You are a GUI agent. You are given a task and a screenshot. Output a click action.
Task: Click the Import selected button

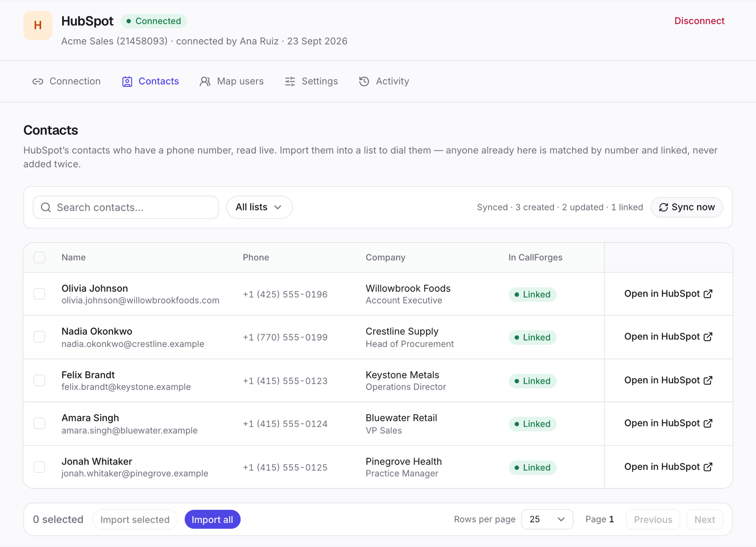coord(135,520)
